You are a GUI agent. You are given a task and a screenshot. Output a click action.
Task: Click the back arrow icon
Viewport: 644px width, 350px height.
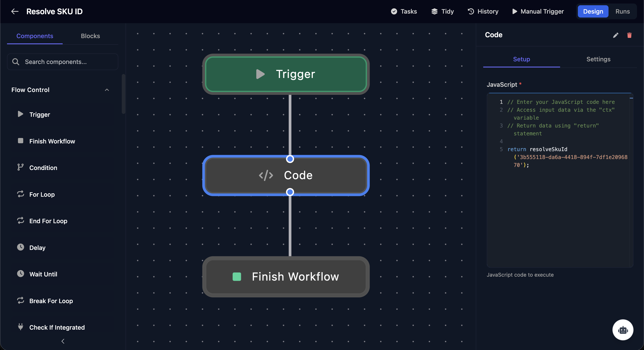[15, 12]
